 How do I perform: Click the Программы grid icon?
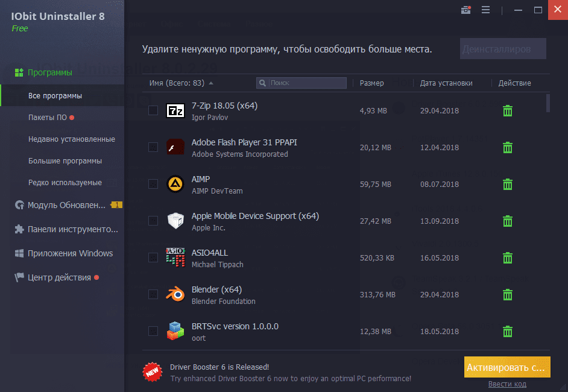pos(19,72)
